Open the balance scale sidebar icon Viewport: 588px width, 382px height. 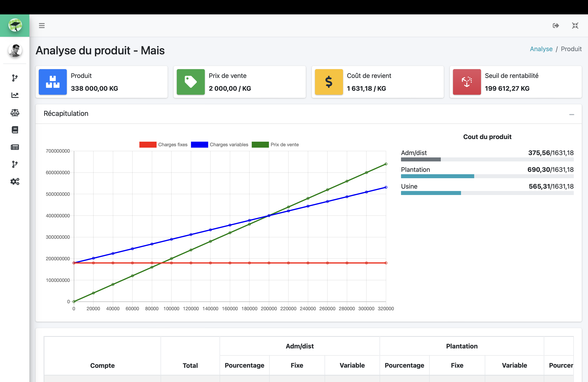click(15, 113)
